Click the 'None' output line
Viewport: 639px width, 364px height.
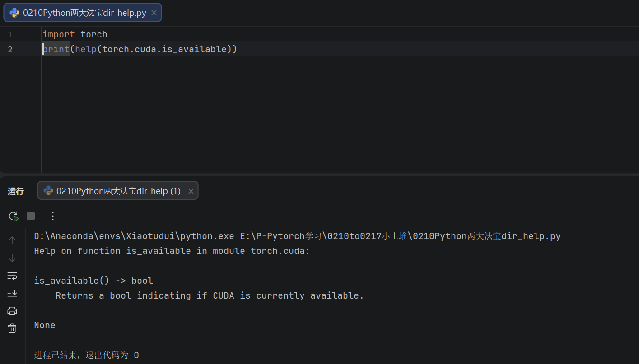(x=45, y=325)
